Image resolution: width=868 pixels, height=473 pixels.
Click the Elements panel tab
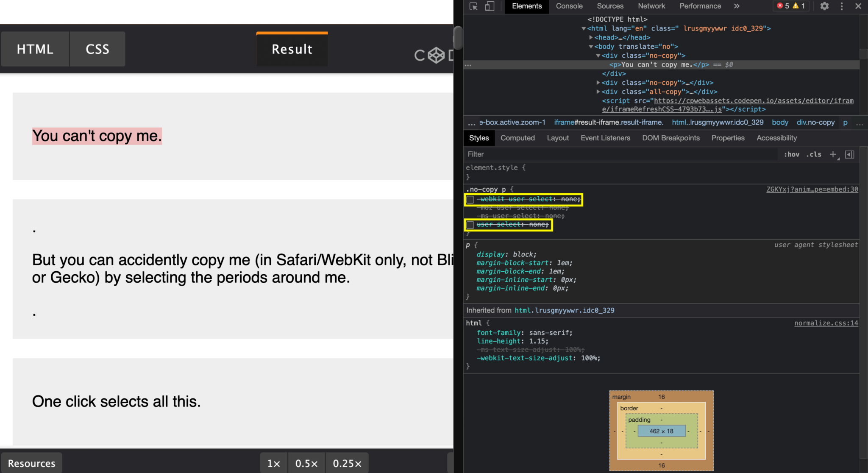[526, 6]
